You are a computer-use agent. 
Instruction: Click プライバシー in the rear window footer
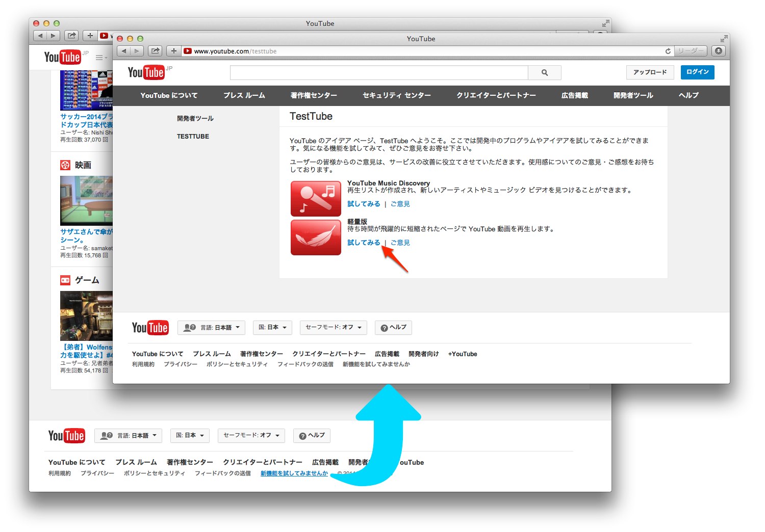[x=97, y=473]
